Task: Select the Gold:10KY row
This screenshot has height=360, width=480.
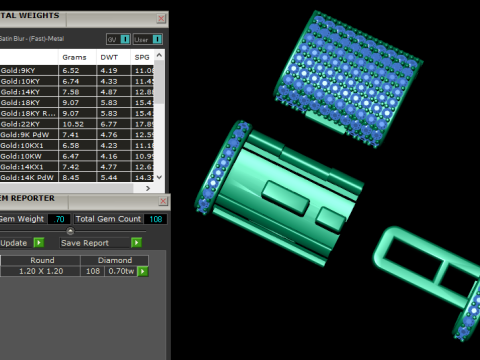Action: [x=77, y=81]
